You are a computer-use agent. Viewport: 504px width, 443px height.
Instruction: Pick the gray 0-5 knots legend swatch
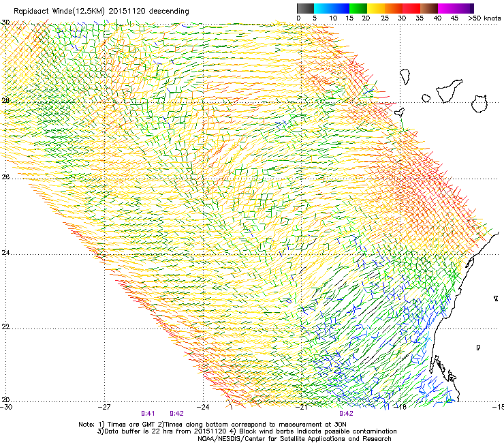[x=305, y=8]
